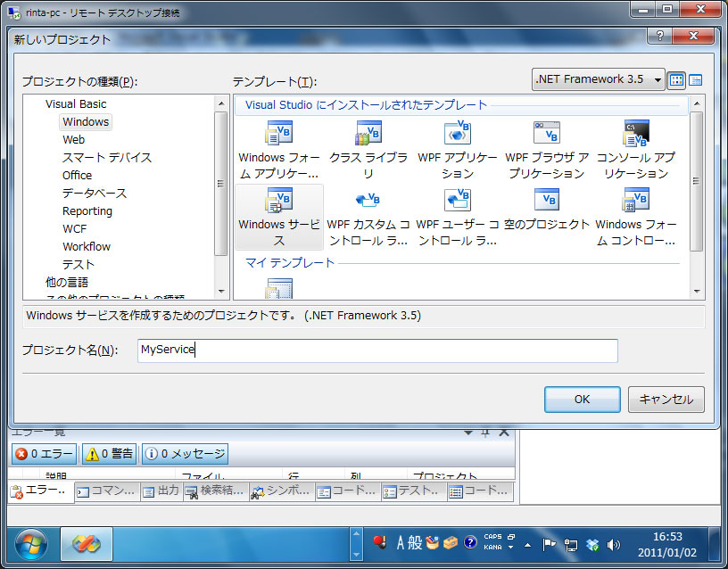Click the キャンセル button
The height and width of the screenshot is (569, 728).
(666, 400)
